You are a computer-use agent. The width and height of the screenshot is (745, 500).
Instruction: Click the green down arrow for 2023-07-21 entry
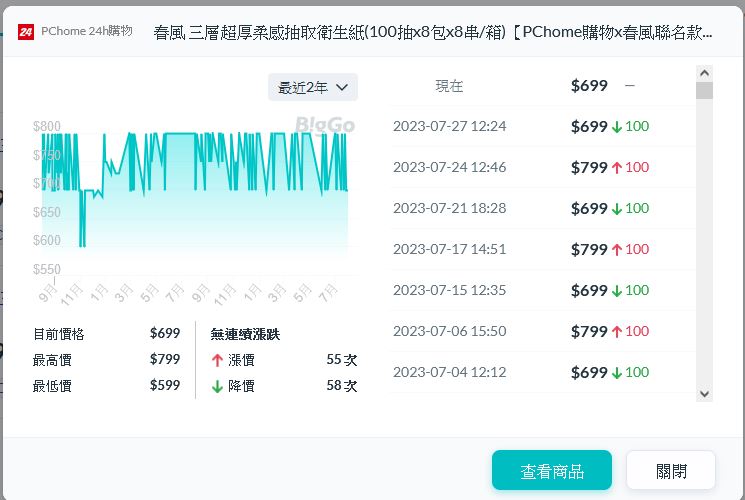coord(617,208)
